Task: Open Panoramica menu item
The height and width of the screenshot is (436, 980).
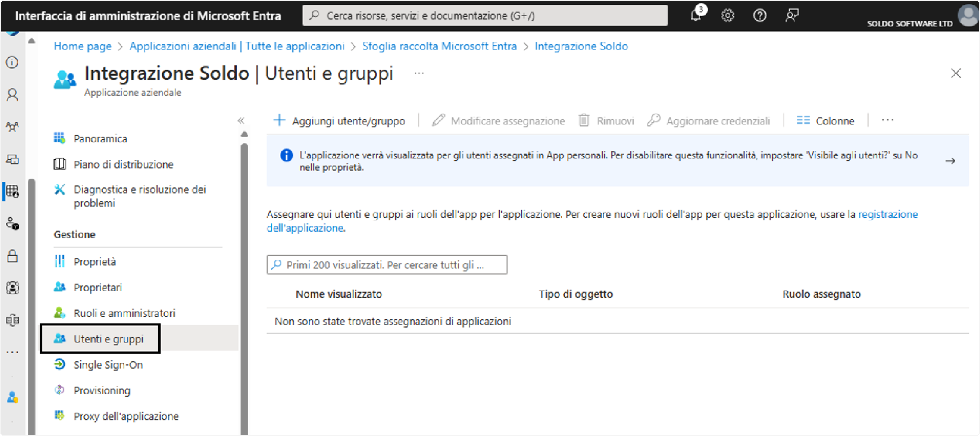Action: 100,138
